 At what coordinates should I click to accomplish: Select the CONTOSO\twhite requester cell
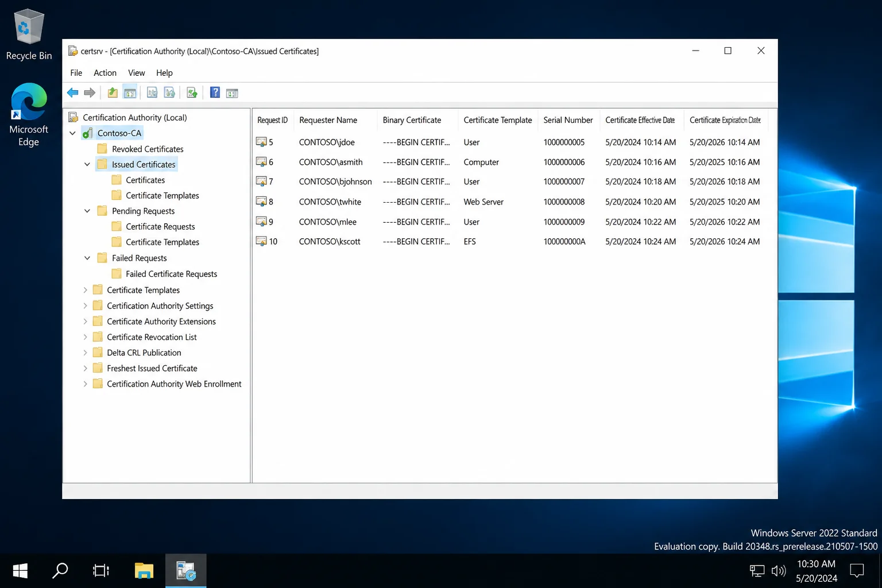pos(330,202)
